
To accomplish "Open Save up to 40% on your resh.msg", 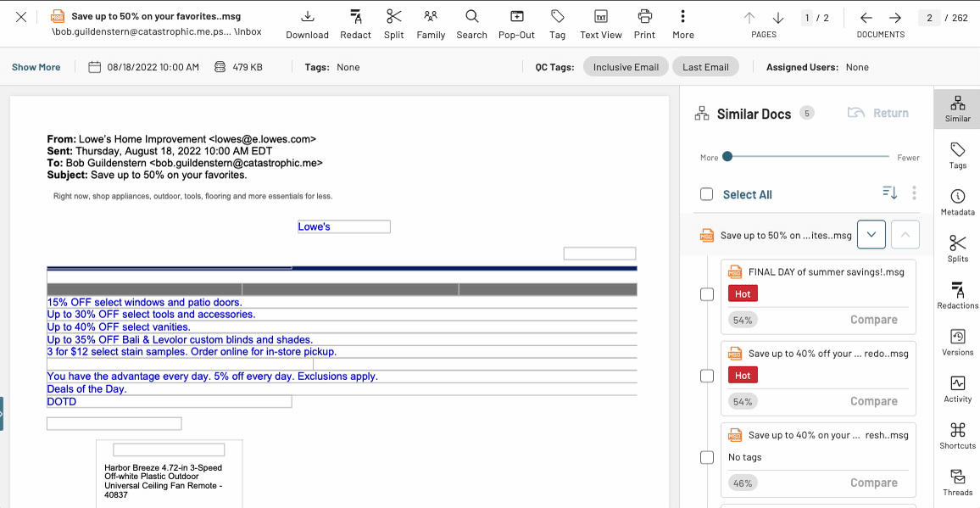I will point(828,435).
